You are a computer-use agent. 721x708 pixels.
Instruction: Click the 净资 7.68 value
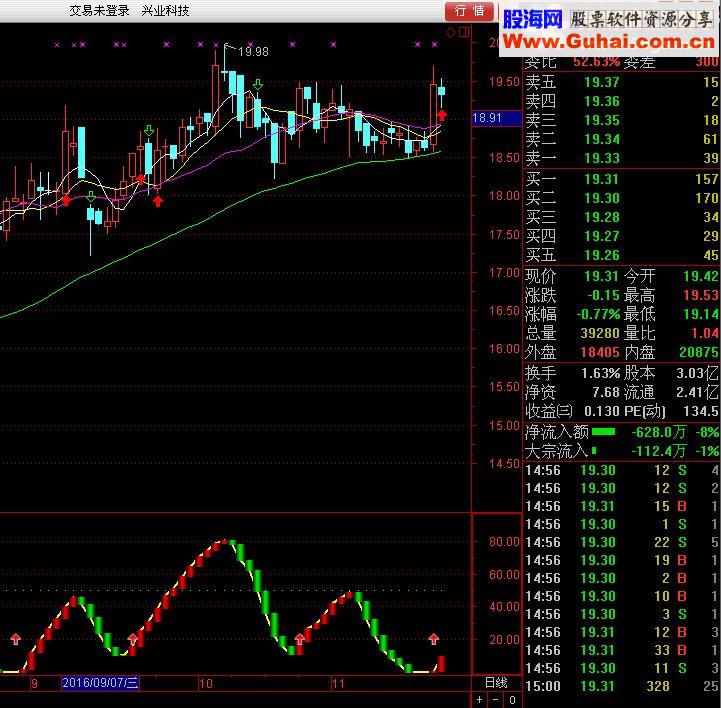606,392
